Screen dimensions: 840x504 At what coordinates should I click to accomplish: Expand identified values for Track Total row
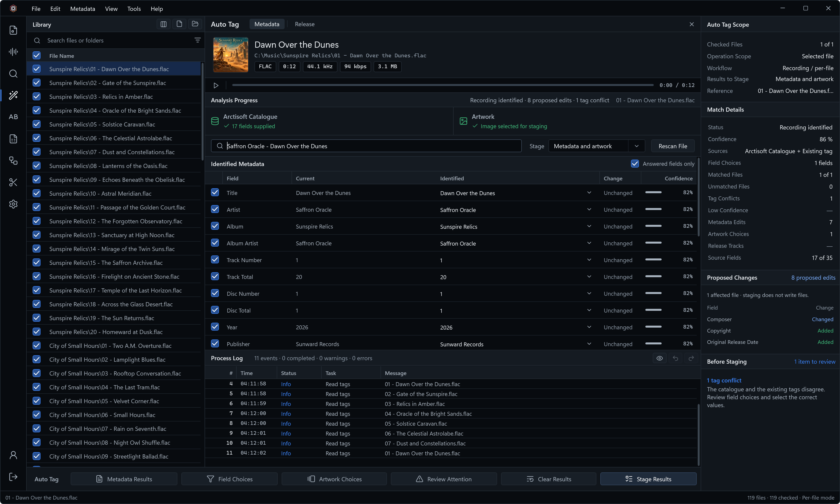click(589, 277)
